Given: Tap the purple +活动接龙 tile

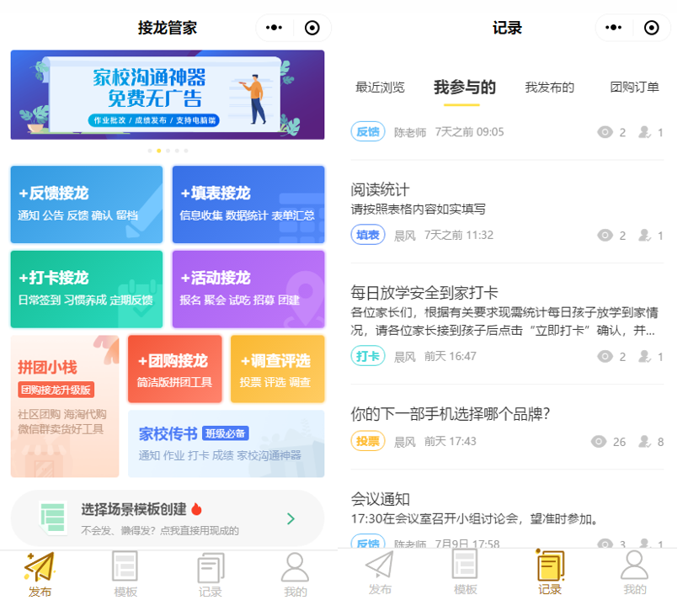Looking at the screenshot, I should coord(248,289).
